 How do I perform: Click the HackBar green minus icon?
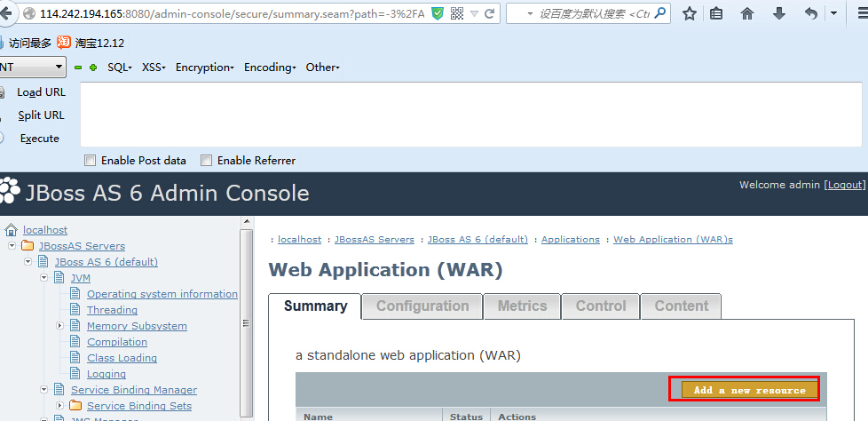click(78, 68)
